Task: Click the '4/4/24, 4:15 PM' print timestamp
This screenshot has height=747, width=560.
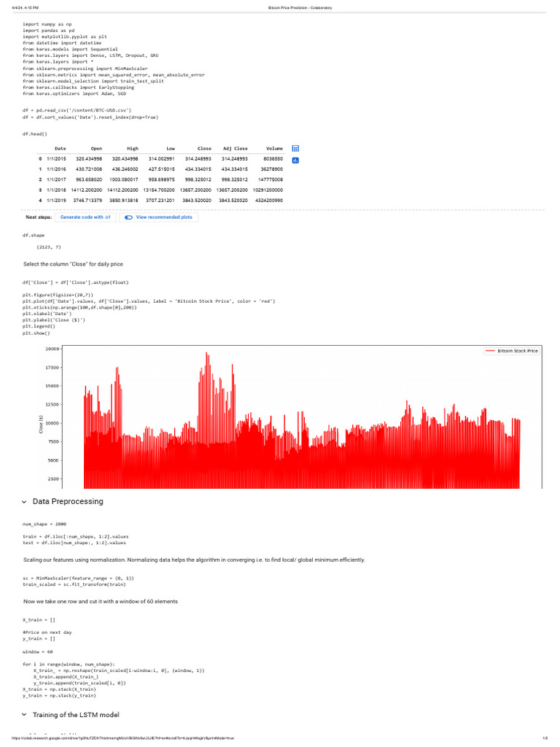Action: point(26,8)
